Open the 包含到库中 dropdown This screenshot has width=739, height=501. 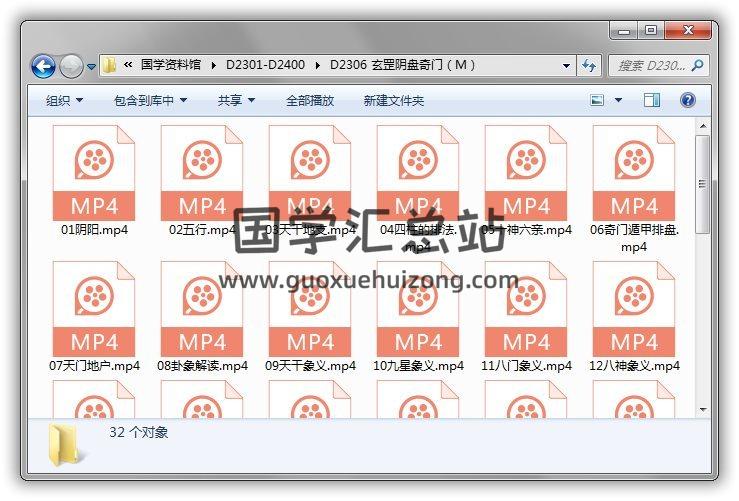click(x=150, y=100)
